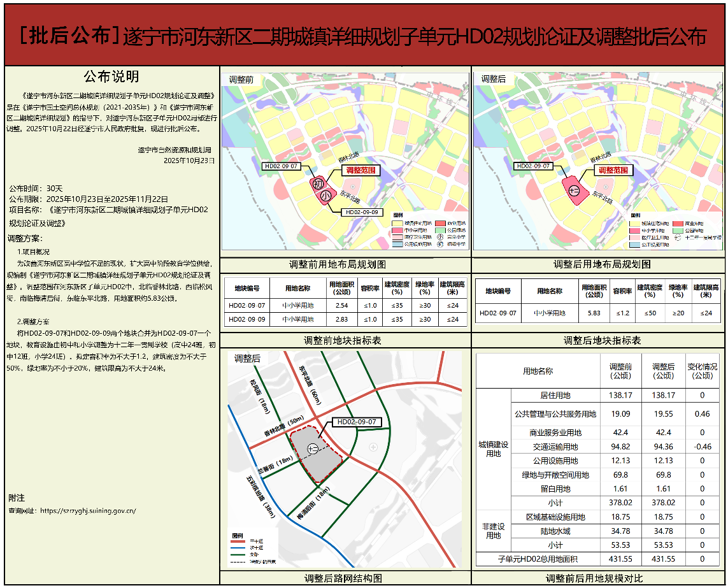Click the 小 primary school symbol on before map
Screen dimensions: 728x588
point(326,196)
